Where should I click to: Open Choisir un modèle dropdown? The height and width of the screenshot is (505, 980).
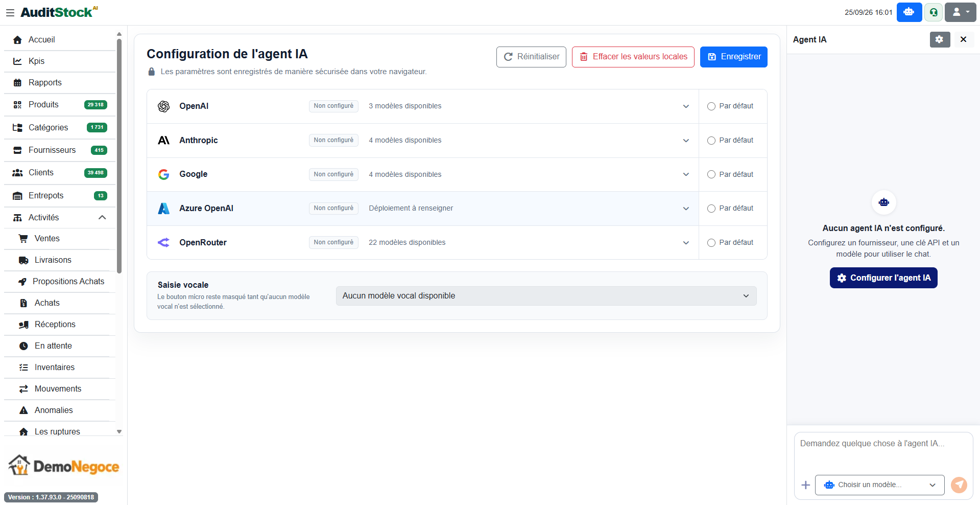[879, 485]
